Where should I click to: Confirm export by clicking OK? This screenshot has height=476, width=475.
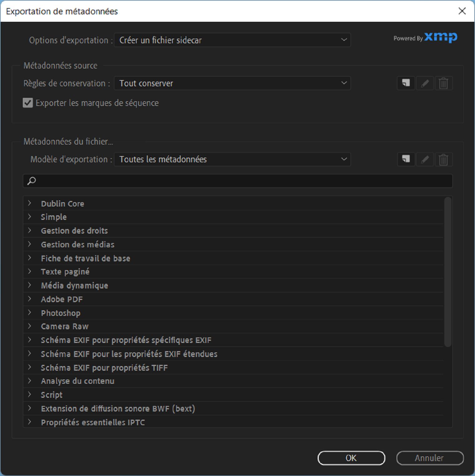[x=351, y=458]
